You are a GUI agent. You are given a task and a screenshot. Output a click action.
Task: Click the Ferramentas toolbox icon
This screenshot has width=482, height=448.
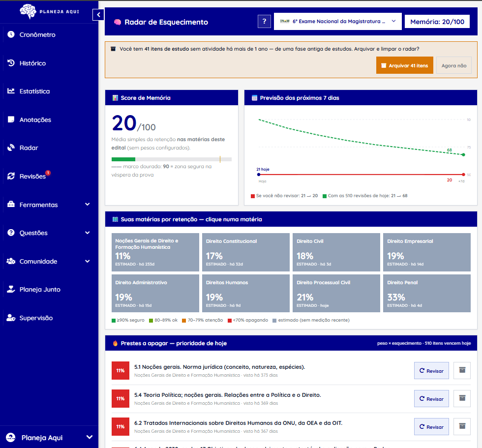(11, 205)
